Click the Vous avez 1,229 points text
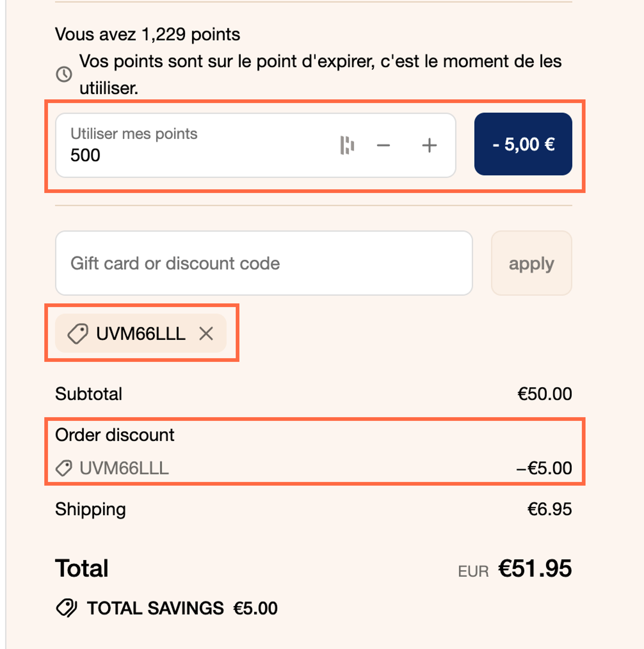The image size is (644, 649). (x=147, y=34)
